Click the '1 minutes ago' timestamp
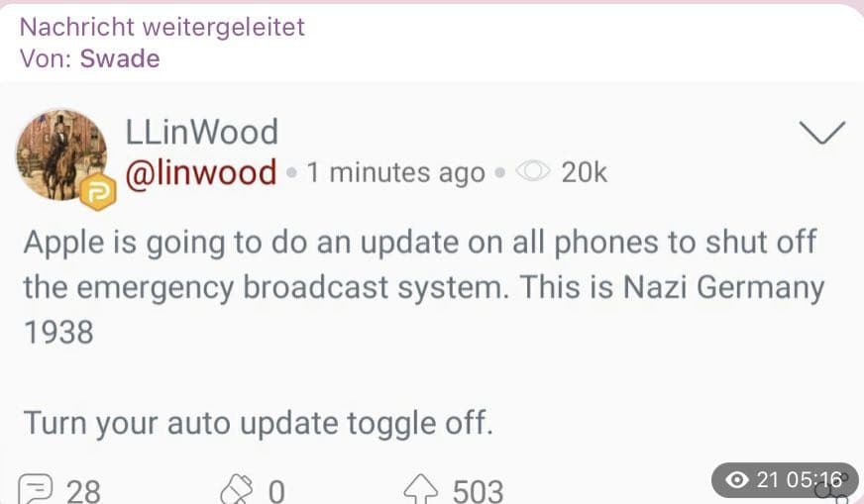This screenshot has width=864, height=504. 396,172
